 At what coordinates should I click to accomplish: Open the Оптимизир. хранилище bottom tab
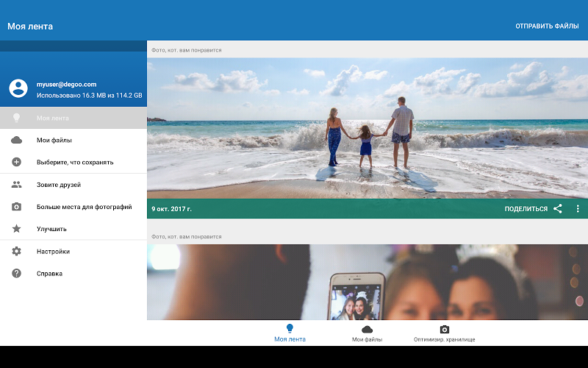pos(444,333)
